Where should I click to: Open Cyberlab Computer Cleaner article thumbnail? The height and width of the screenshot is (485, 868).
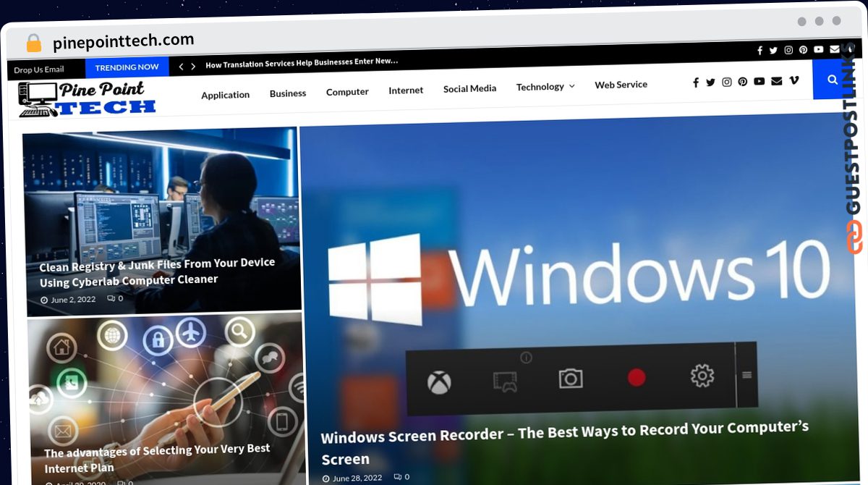(162, 221)
